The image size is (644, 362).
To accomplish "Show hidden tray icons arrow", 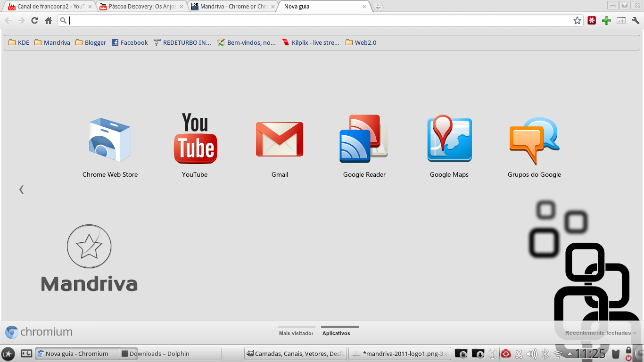I will 570,354.
